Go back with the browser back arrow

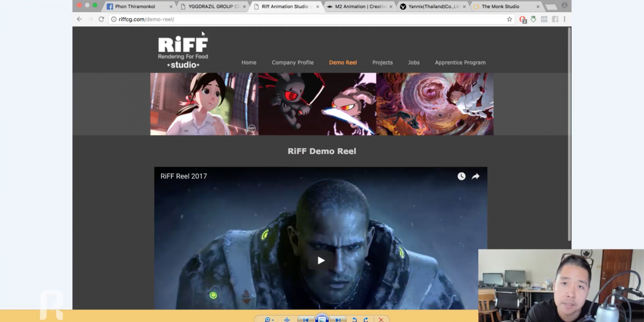tap(79, 19)
